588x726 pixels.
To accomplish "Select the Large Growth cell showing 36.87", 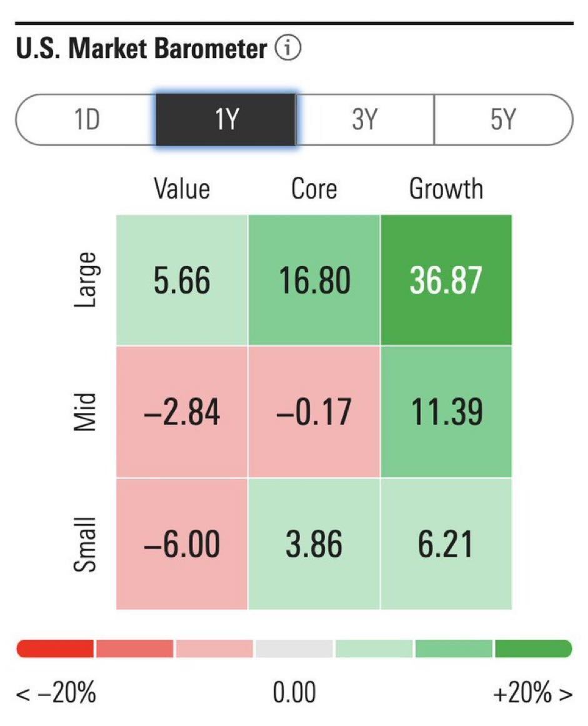I will coord(446,280).
